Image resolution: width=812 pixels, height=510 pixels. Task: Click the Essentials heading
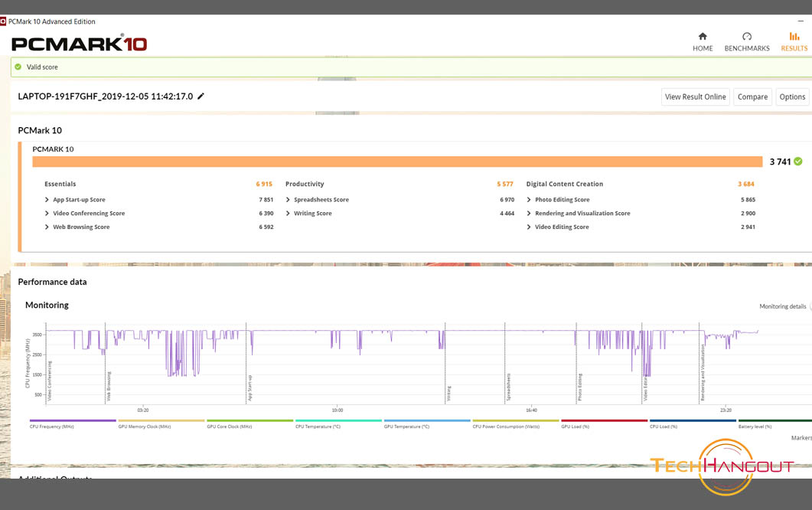(x=60, y=184)
